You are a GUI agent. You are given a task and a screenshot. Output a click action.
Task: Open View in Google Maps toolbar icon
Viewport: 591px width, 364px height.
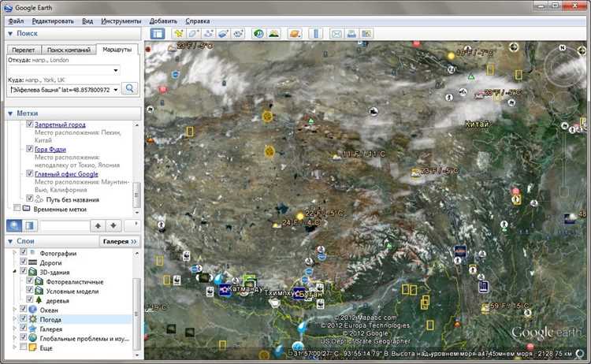[x=366, y=34]
